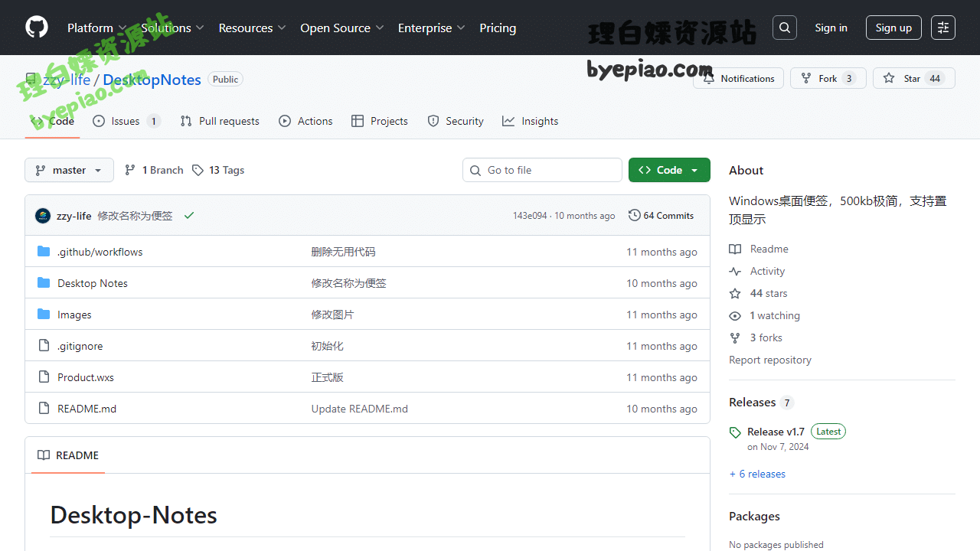Viewport: 980px width, 551px height.
Task: Open the appearance settings sliders icon
Action: (x=943, y=28)
